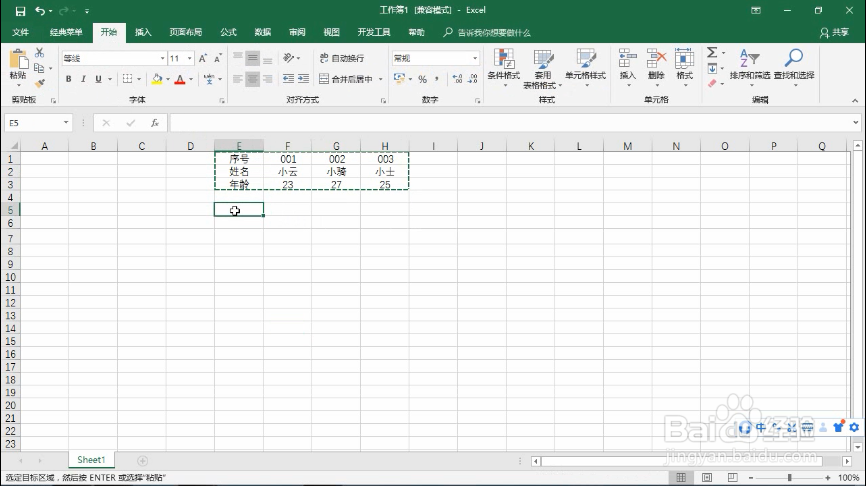866x486 pixels.
Task: Expand Merge and Center options arrow
Action: click(381, 79)
